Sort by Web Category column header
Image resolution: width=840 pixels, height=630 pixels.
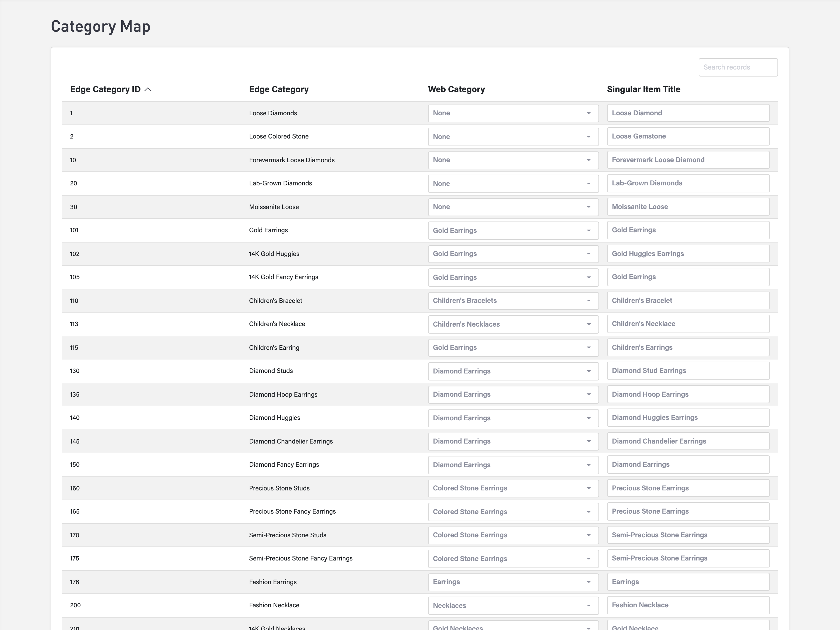(x=456, y=89)
